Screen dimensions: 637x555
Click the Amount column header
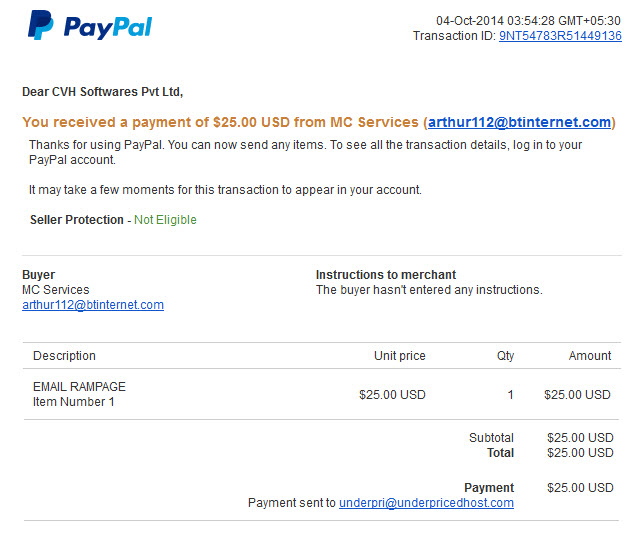click(x=590, y=356)
